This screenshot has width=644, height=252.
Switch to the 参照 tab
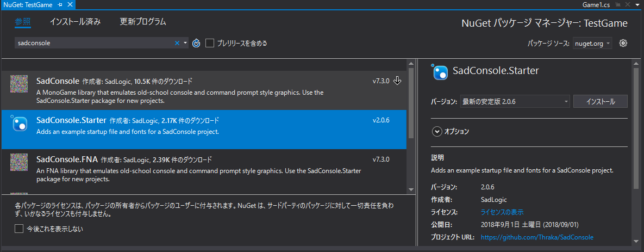click(x=23, y=22)
